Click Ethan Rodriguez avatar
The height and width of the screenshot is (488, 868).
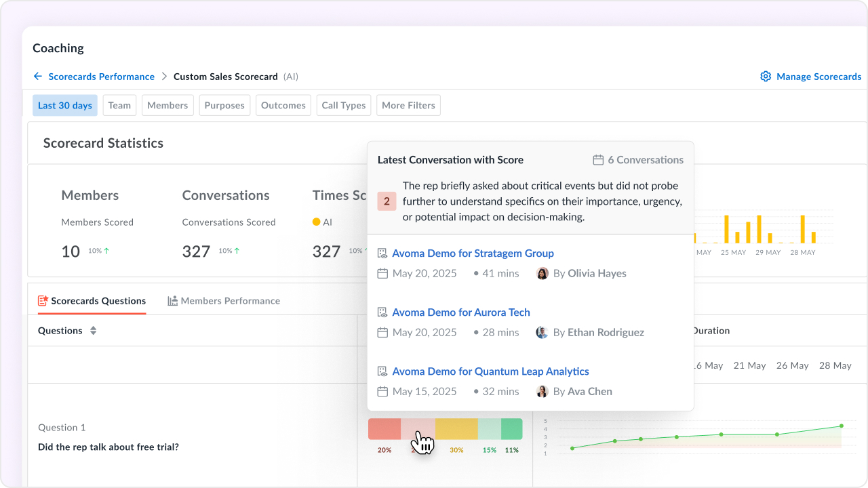(x=542, y=333)
